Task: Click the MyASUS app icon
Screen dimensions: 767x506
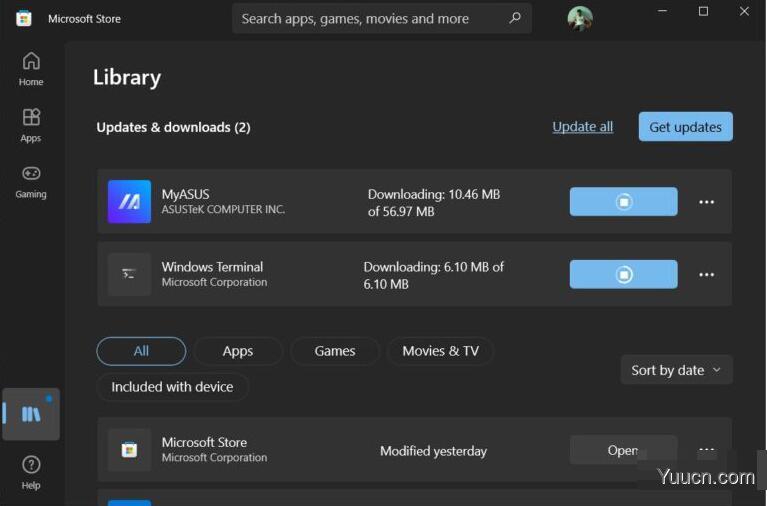Action: (129, 202)
